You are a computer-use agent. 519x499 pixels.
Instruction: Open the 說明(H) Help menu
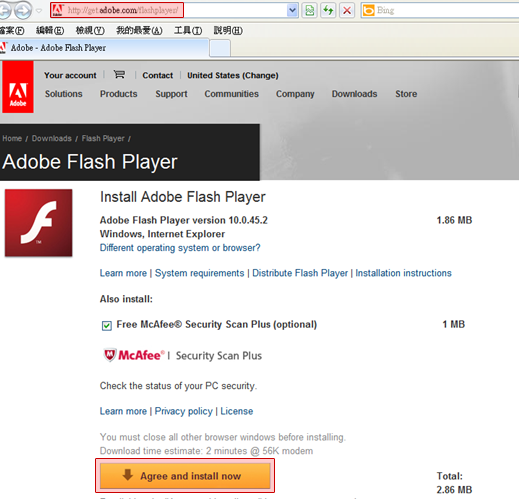point(228,31)
